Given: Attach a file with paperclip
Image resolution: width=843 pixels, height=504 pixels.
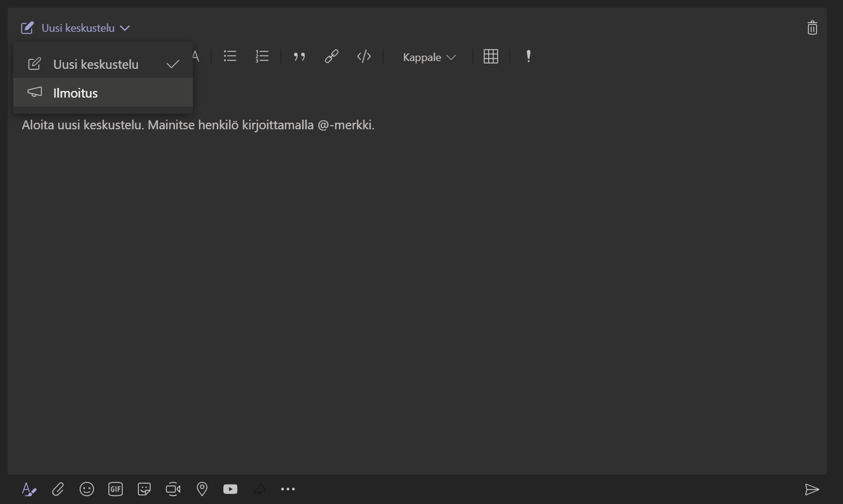Looking at the screenshot, I should pyautogui.click(x=58, y=490).
